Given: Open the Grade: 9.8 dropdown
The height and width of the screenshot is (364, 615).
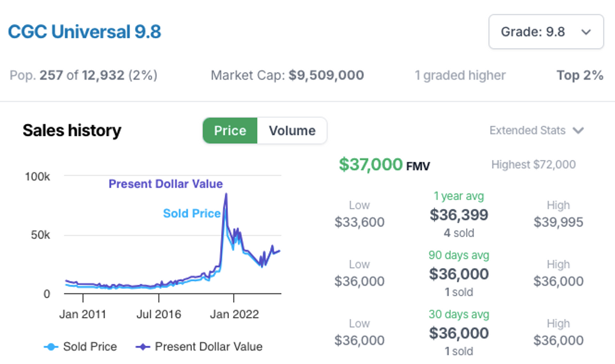Looking at the screenshot, I should pyautogui.click(x=546, y=32).
